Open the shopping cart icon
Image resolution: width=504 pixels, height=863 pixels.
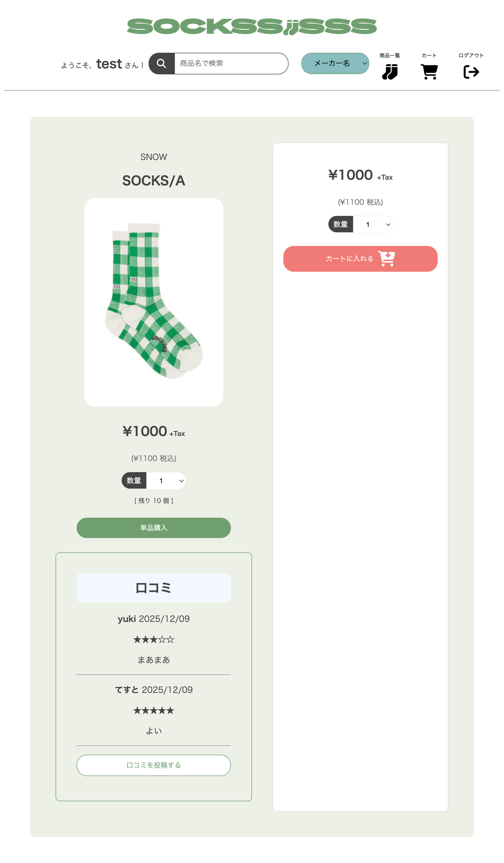429,72
